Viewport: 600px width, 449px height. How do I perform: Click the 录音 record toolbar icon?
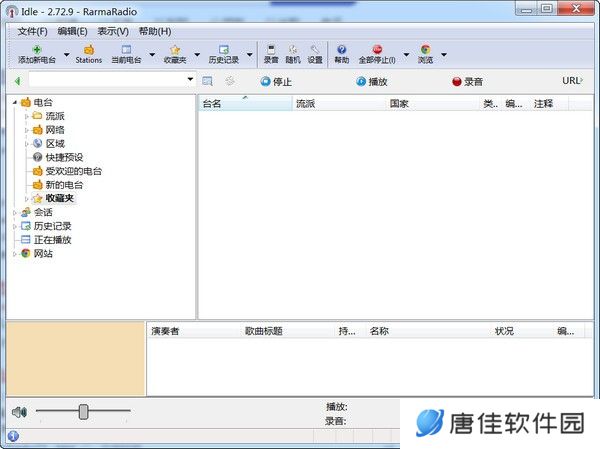point(271,49)
